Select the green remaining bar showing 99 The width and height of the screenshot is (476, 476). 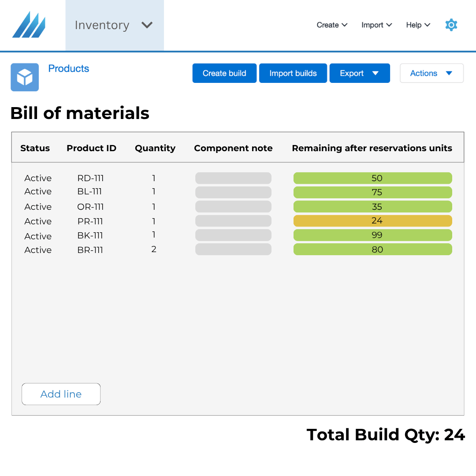372,235
